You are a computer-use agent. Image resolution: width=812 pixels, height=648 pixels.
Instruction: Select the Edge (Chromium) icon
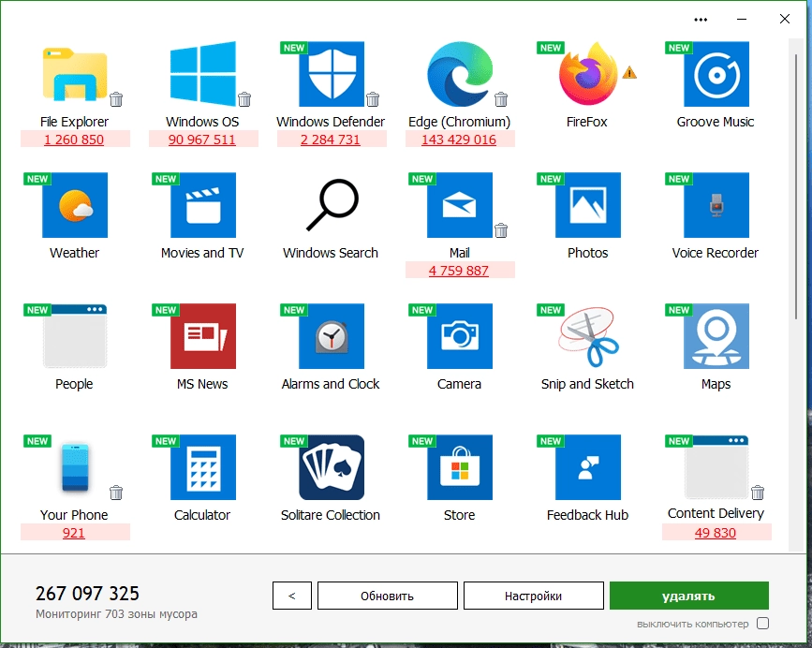pyautogui.click(x=460, y=74)
